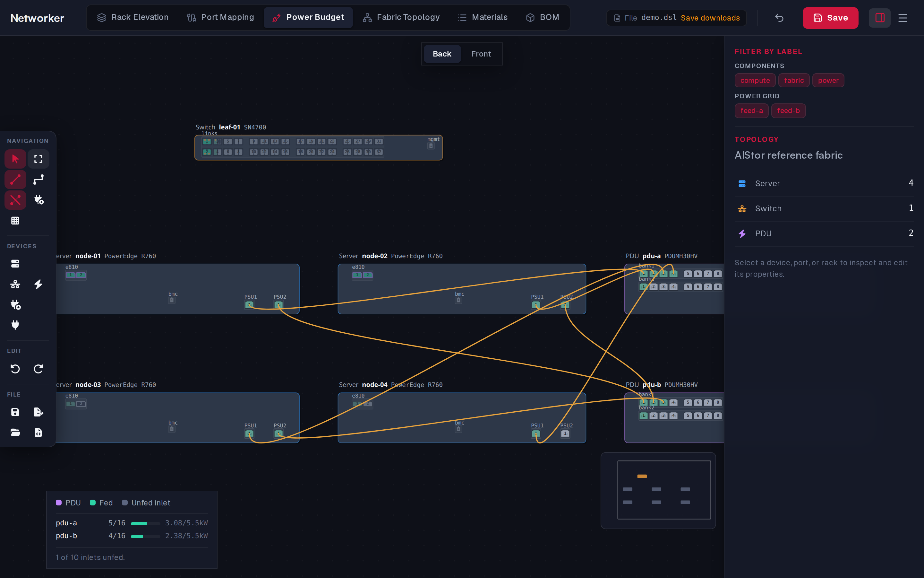
Task: Redo with the Edit clockwise arrow
Action: 38,369
